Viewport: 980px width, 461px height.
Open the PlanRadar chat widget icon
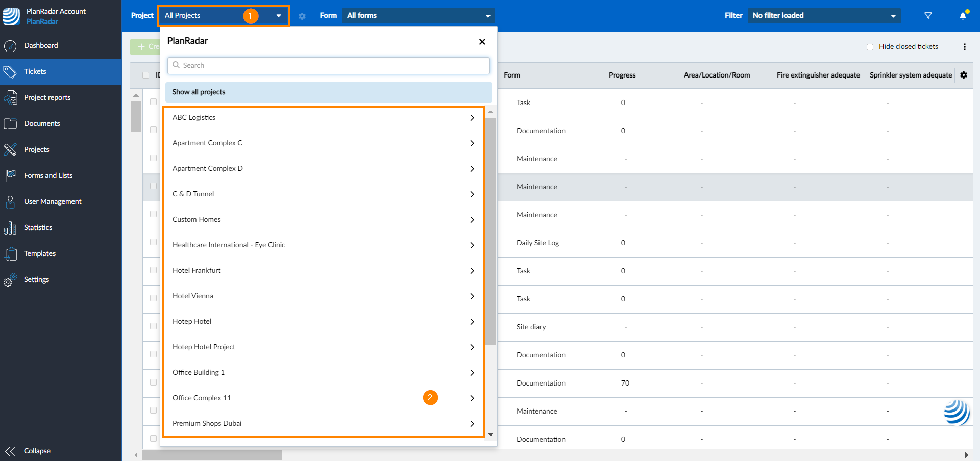[957, 412]
